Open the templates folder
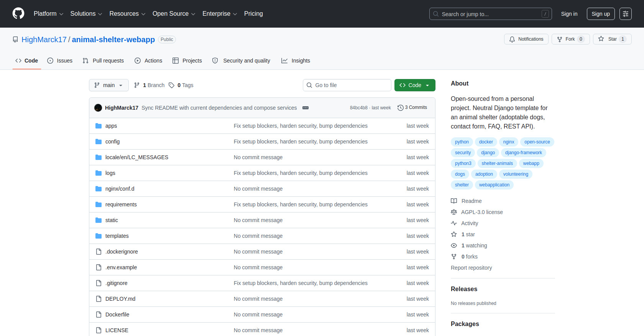The image size is (644, 336). 117,236
